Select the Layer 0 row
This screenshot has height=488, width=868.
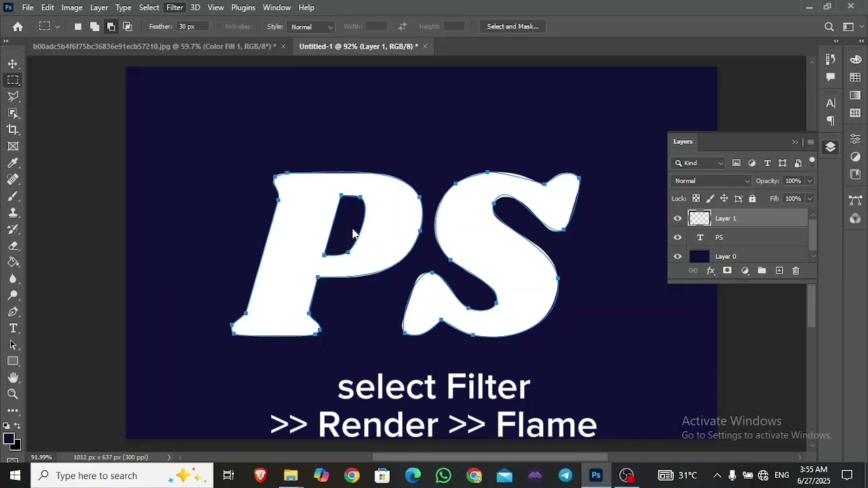coord(739,256)
